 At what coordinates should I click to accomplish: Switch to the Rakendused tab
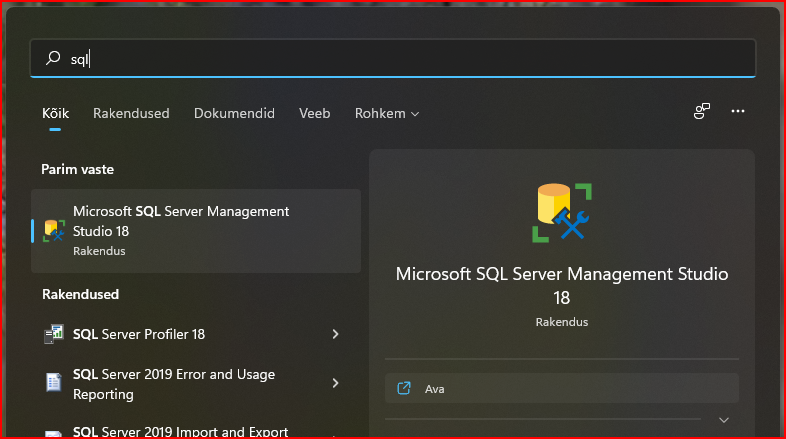pyautogui.click(x=131, y=114)
